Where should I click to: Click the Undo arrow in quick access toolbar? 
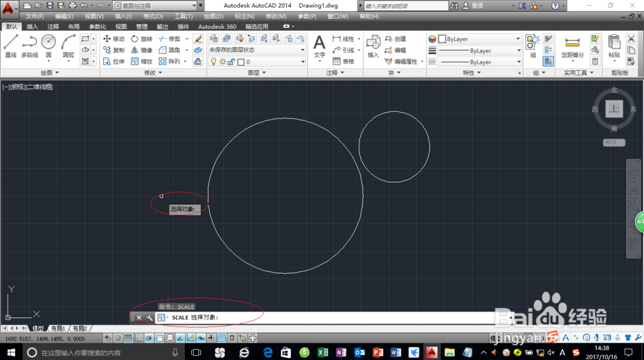[x=84, y=5]
